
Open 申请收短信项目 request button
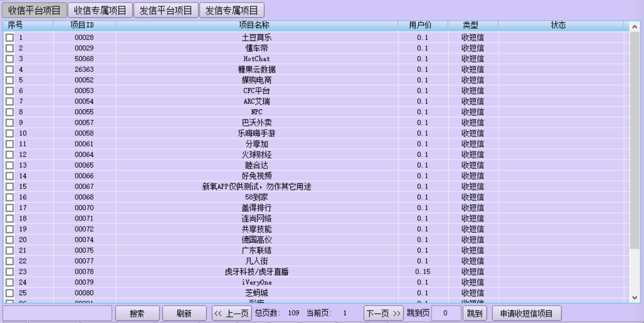527,313
